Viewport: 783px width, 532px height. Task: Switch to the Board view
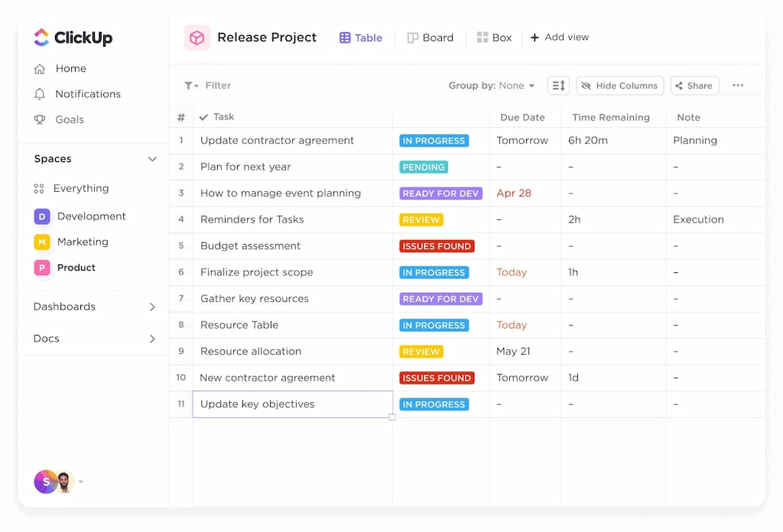pyautogui.click(x=430, y=37)
